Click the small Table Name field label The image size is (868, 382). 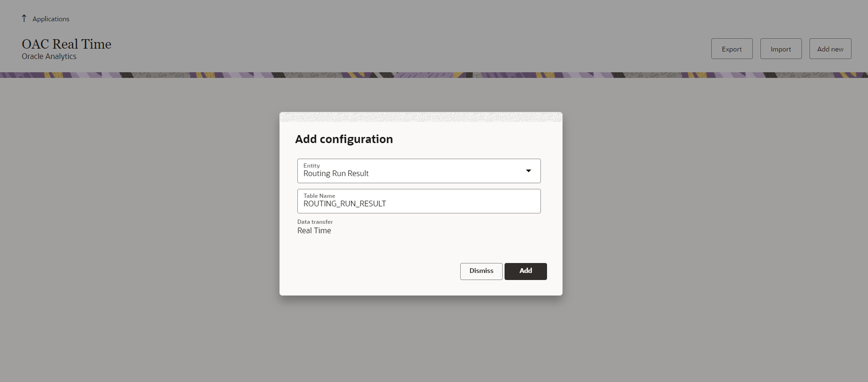point(319,196)
